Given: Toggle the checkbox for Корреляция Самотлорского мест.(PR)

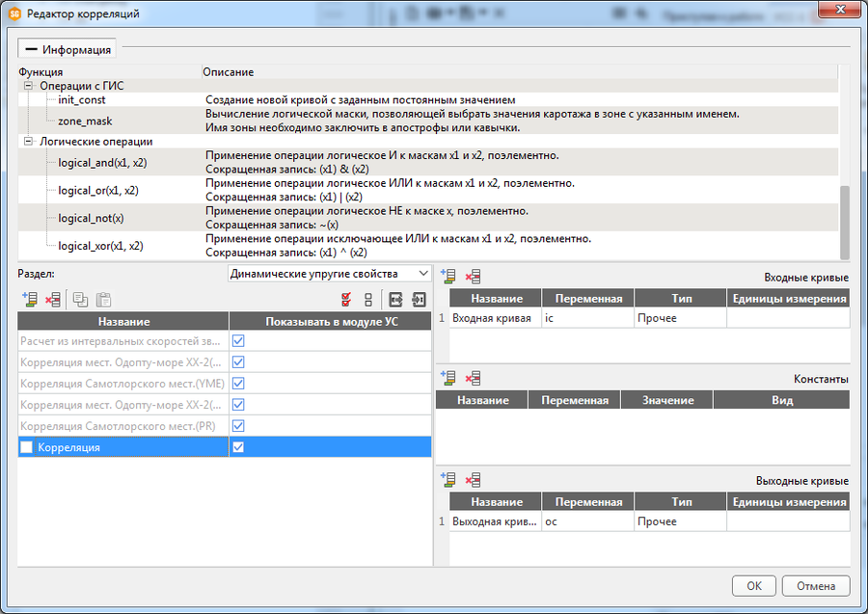Looking at the screenshot, I should coord(238,426).
